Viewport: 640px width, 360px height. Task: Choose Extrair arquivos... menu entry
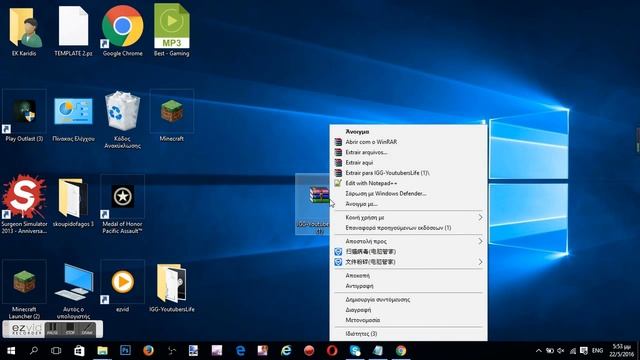pyautogui.click(x=408, y=152)
